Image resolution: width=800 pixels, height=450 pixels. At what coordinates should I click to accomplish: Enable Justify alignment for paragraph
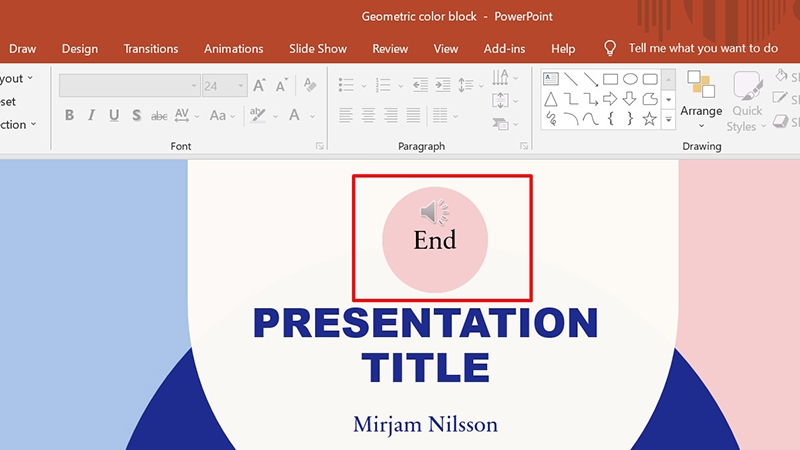(x=413, y=115)
